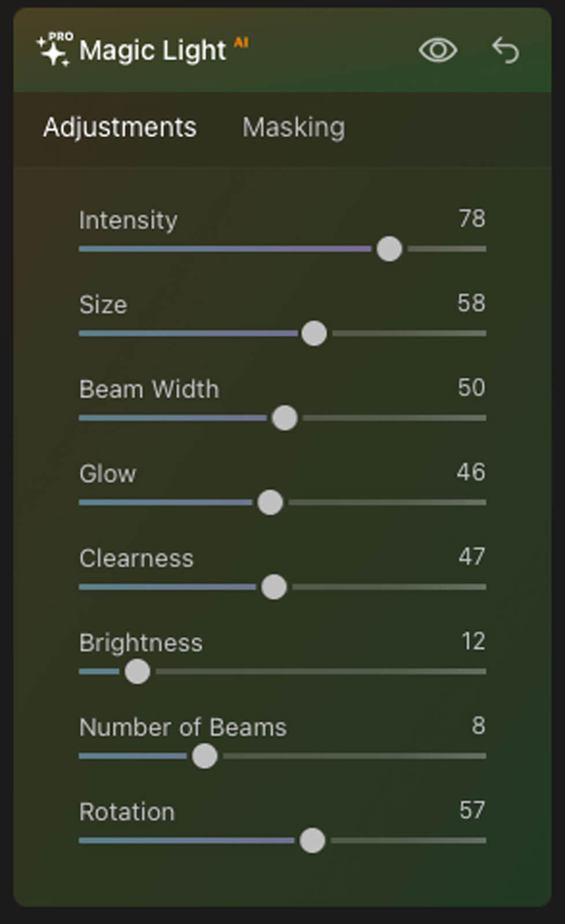This screenshot has width=565, height=924.
Task: Click the Magic Light sparkle PRO icon
Action: 54,50
